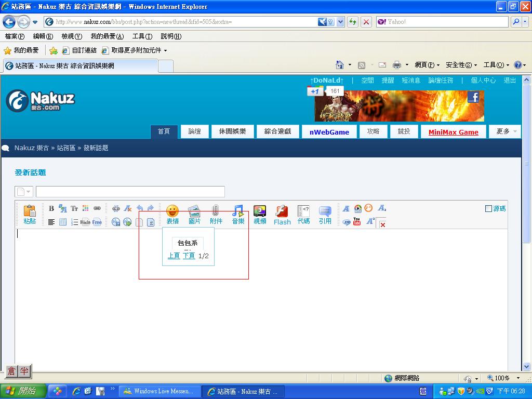Expand the thread type dropdown beside the title field
The width and height of the screenshot is (532, 399).
point(24,192)
